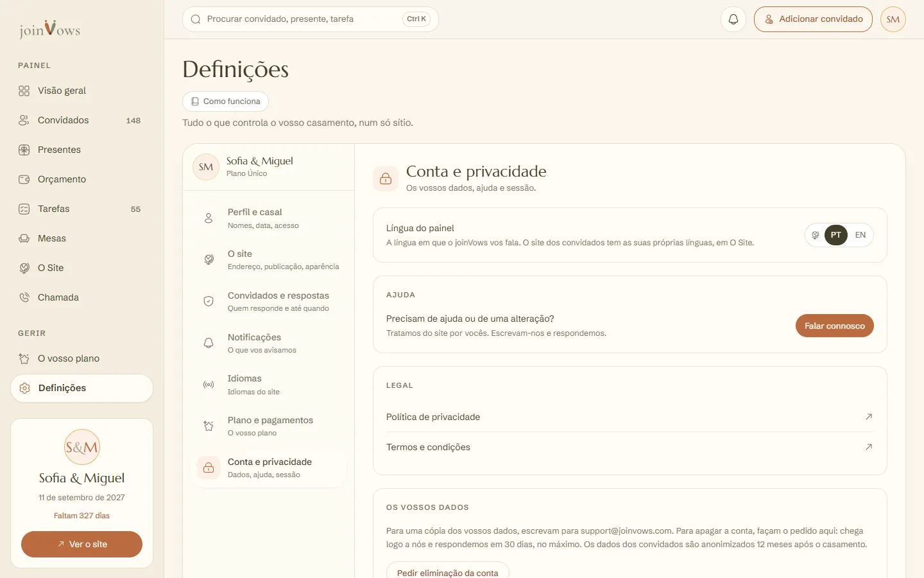Click the globe icon in language switcher
This screenshot has height=578, width=924.
[816, 235]
